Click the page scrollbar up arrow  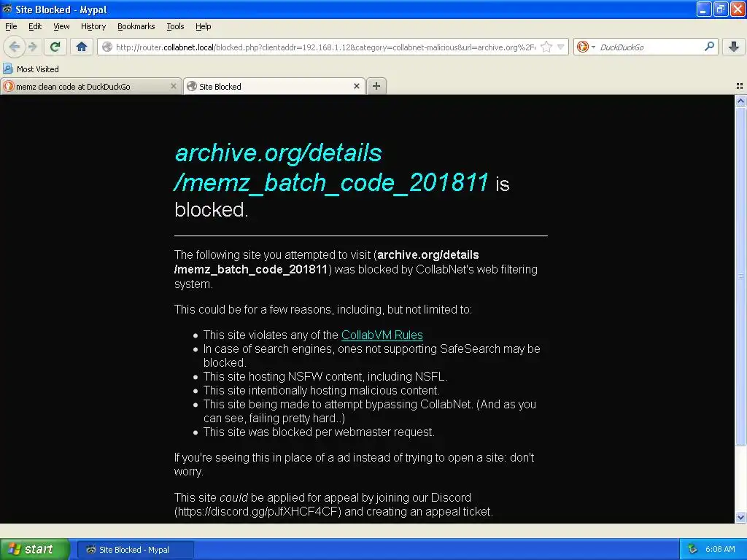click(x=740, y=101)
